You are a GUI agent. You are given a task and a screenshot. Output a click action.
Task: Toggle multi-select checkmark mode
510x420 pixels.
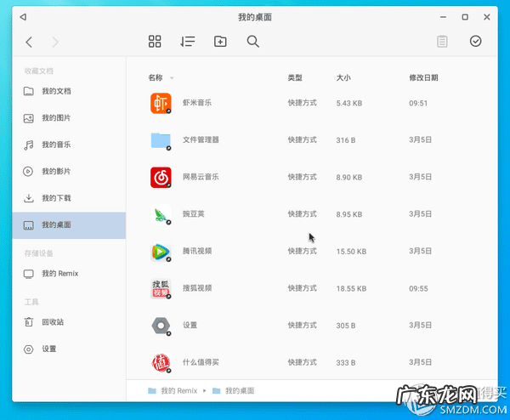pyautogui.click(x=475, y=41)
